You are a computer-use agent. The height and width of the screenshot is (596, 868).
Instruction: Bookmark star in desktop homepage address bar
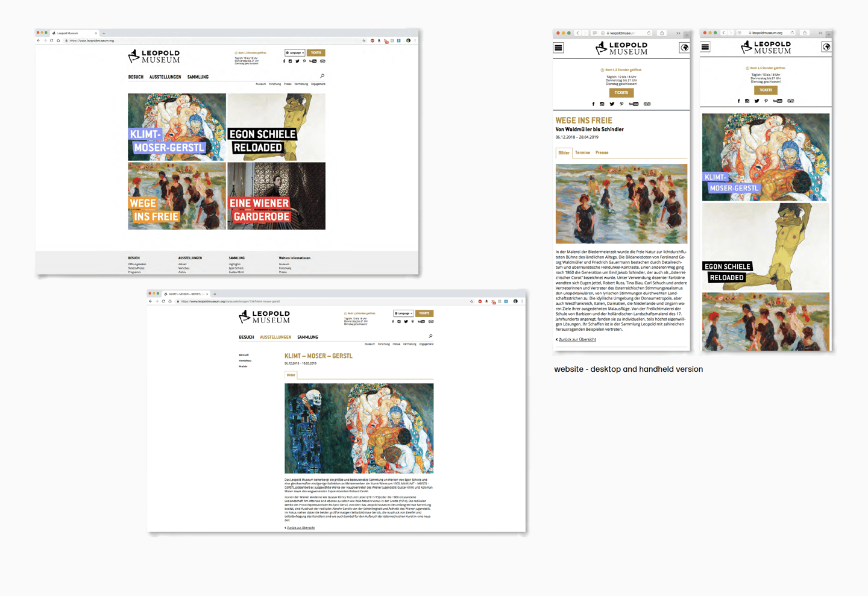[363, 40]
